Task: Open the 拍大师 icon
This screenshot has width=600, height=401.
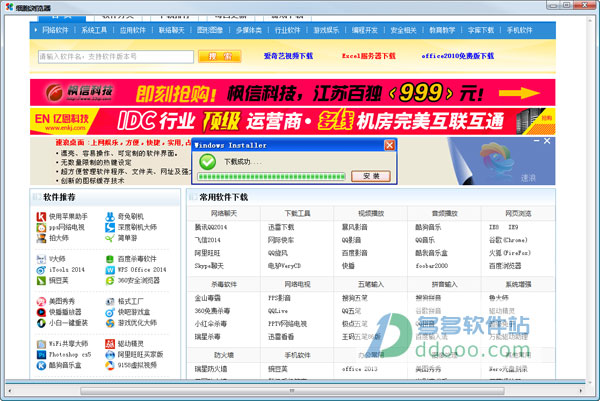Action: (x=41, y=238)
